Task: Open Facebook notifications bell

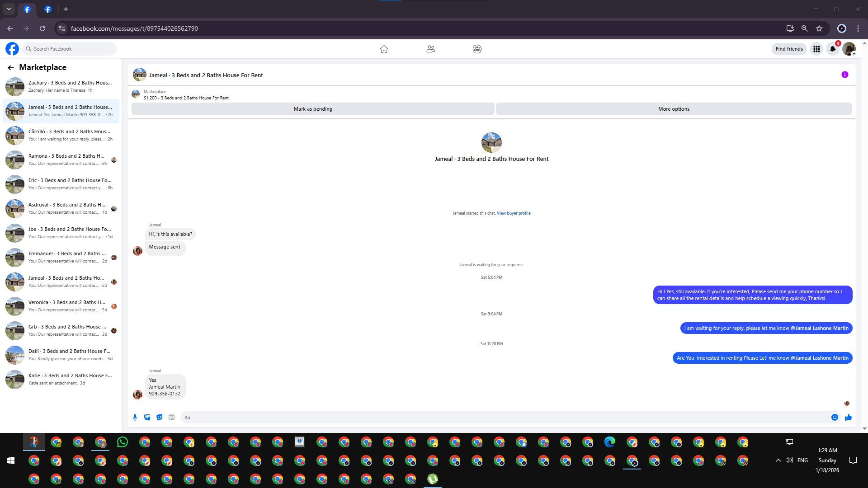Action: (x=833, y=49)
